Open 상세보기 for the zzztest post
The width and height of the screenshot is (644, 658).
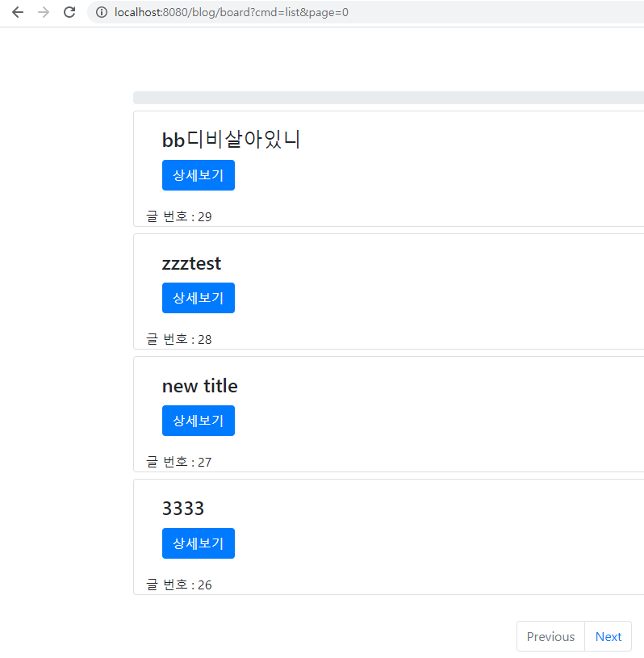click(199, 298)
